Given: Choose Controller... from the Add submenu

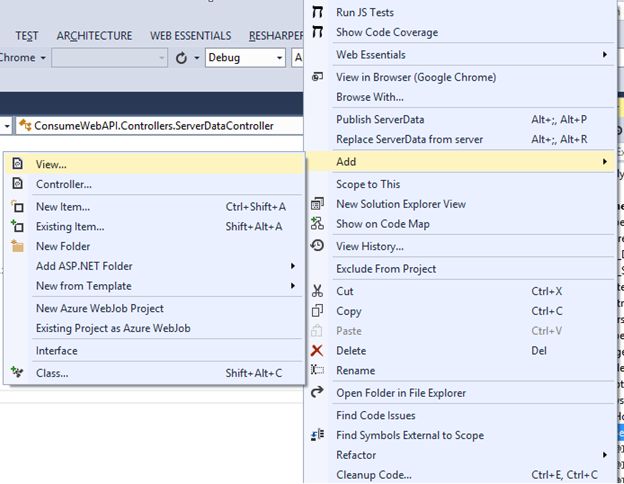Looking at the screenshot, I should pos(64,184).
